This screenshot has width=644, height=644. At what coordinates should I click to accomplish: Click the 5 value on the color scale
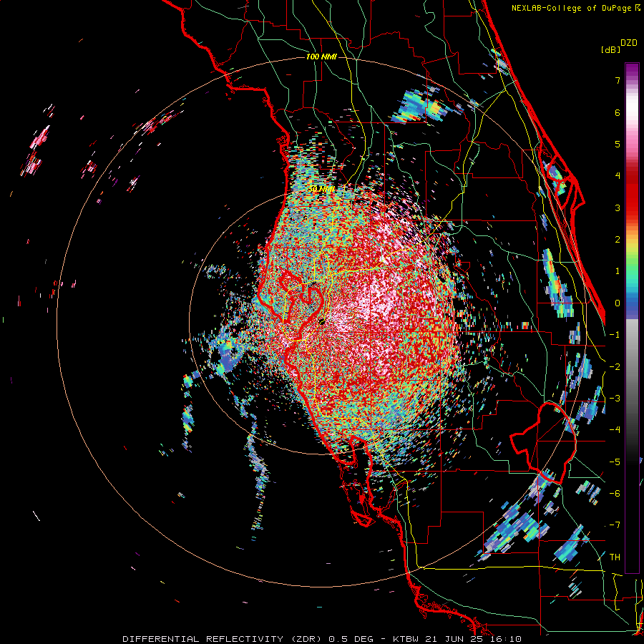[618, 144]
